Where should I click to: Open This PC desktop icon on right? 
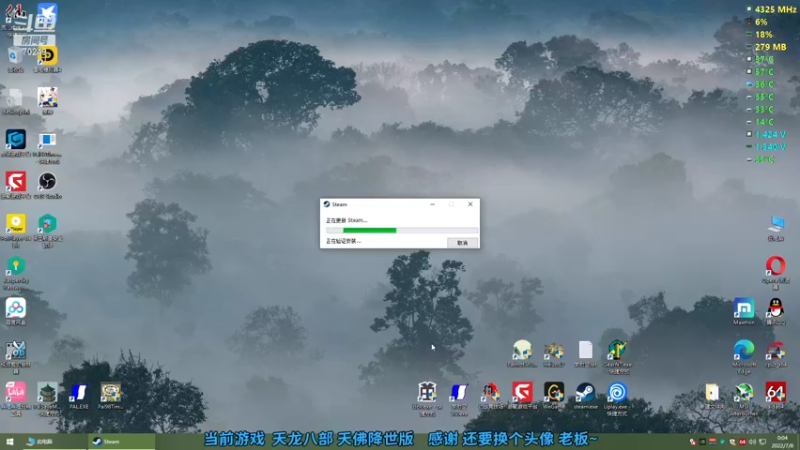[x=776, y=228]
